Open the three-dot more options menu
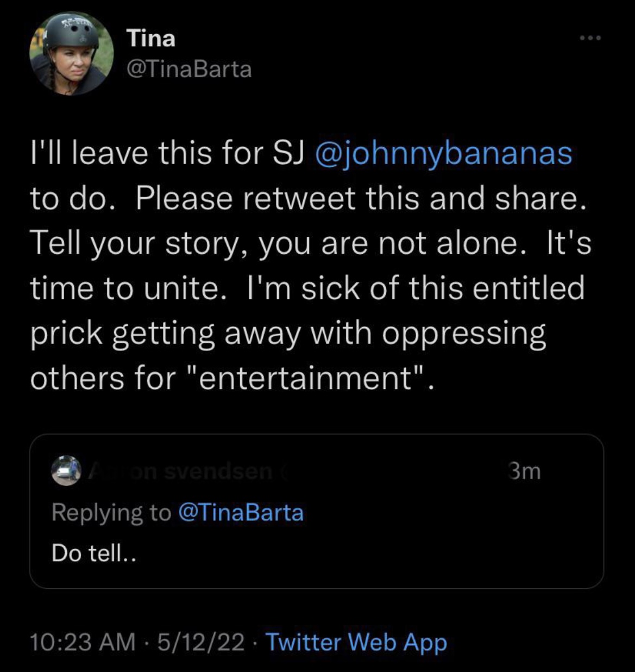 coord(590,38)
